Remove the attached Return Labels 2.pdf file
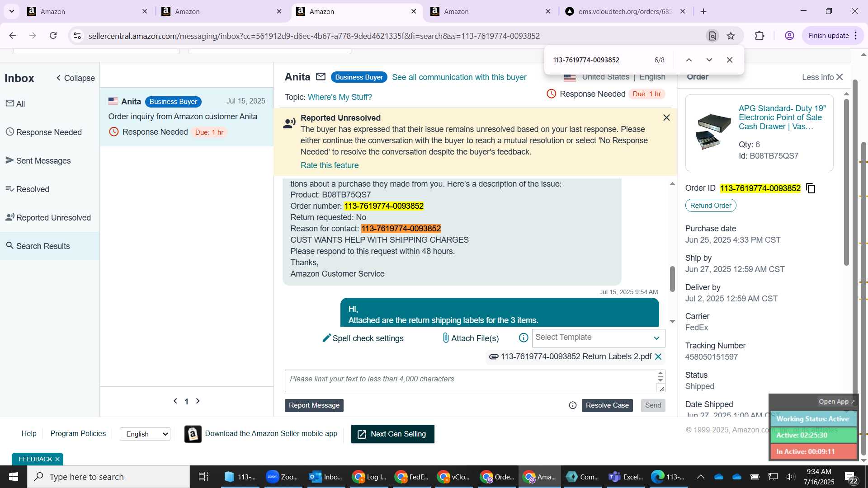Screen dimensions: 868x488 point(658,357)
